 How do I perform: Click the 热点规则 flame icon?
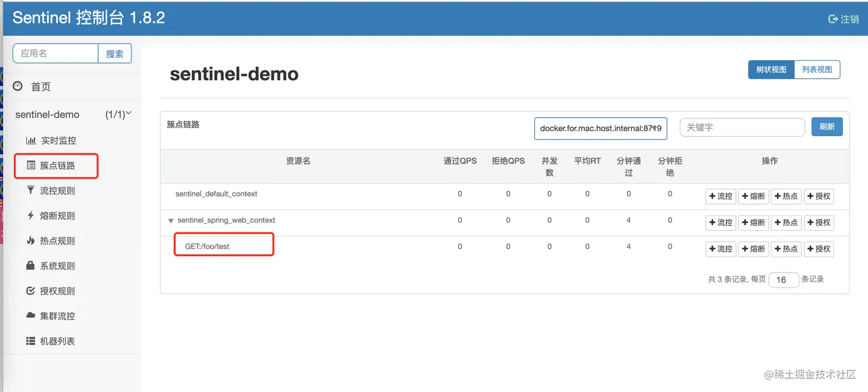click(31, 240)
